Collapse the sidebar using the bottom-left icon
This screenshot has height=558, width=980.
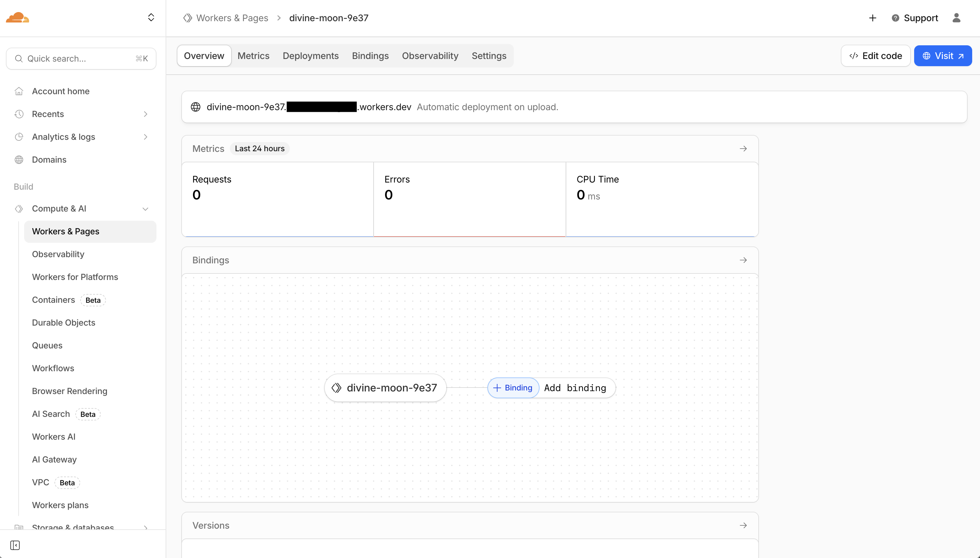point(15,545)
